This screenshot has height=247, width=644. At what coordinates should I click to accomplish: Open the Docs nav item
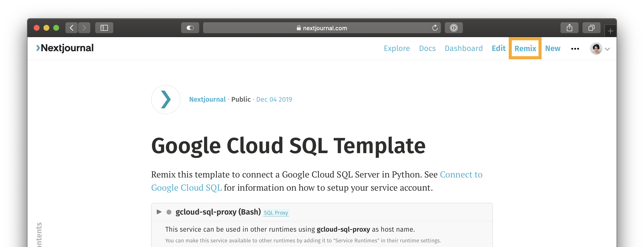tap(427, 48)
